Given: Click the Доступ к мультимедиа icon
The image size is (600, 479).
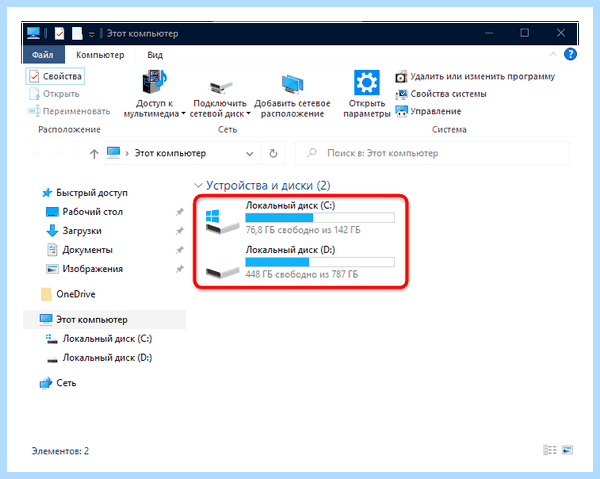Looking at the screenshot, I should click(154, 81).
